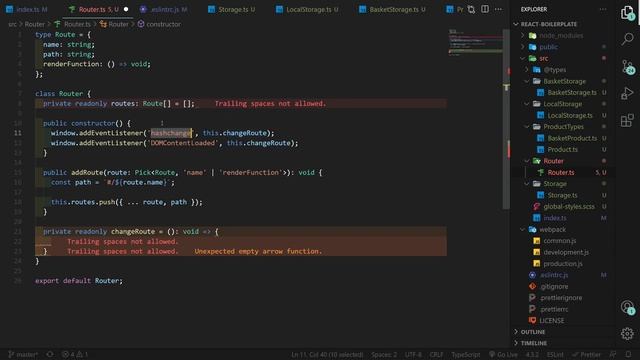
Task: Click the Prettier status bar item
Action: pos(586,354)
